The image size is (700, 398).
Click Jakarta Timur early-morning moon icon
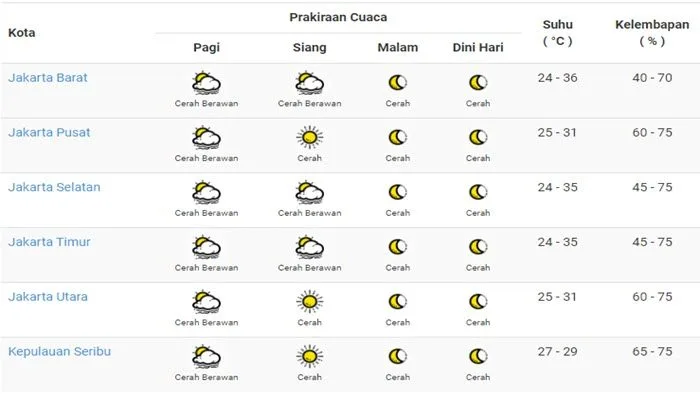click(478, 247)
